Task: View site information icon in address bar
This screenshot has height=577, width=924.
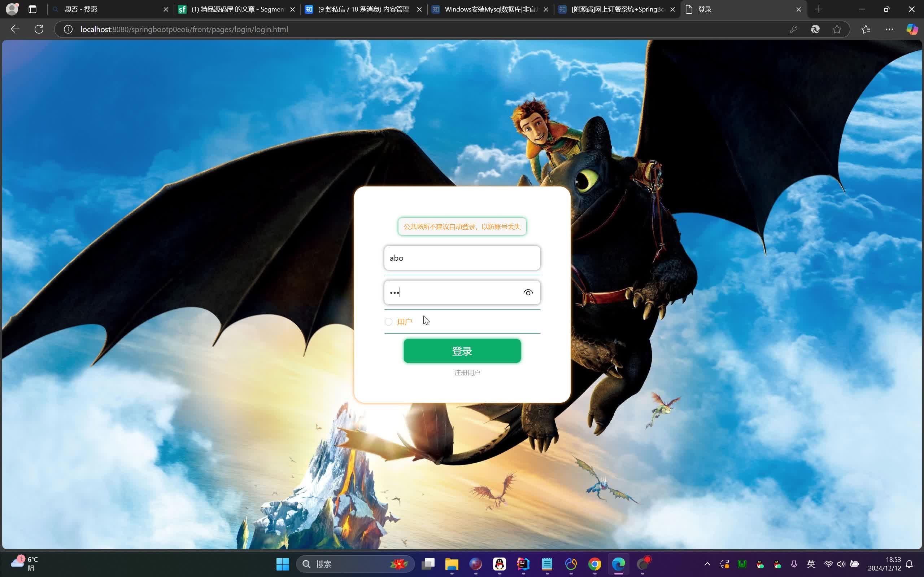Action: pyautogui.click(x=68, y=29)
